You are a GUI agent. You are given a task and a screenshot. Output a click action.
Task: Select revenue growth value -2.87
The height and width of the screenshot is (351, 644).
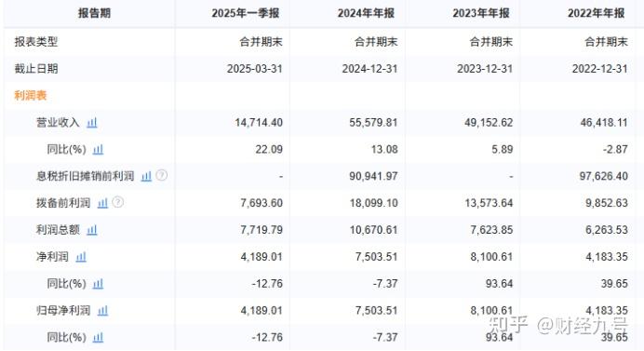(x=615, y=149)
